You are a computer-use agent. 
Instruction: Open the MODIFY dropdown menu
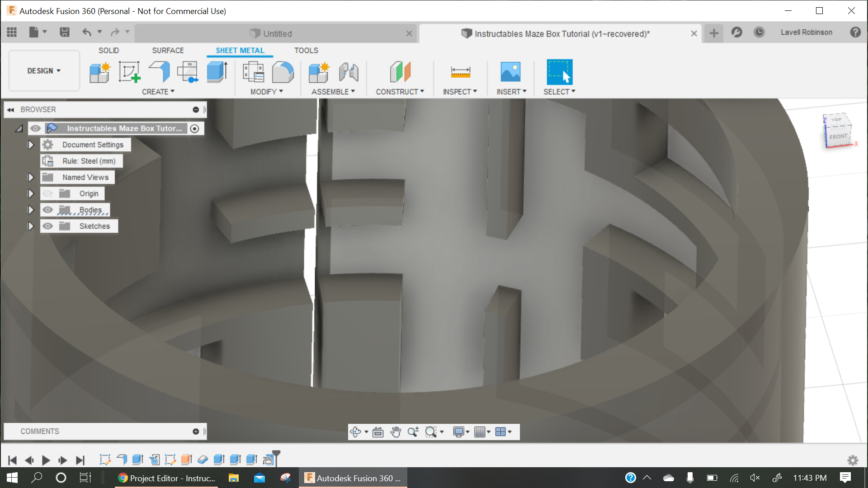267,92
